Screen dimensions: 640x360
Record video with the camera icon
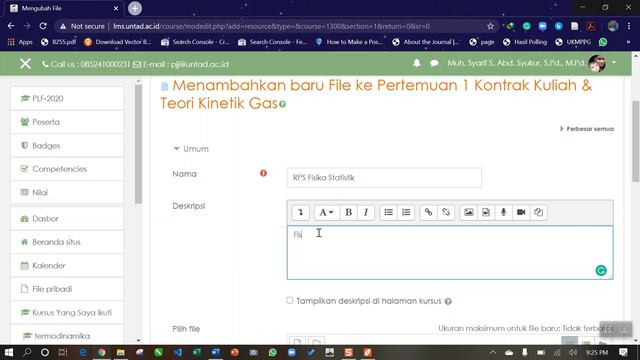tap(521, 212)
